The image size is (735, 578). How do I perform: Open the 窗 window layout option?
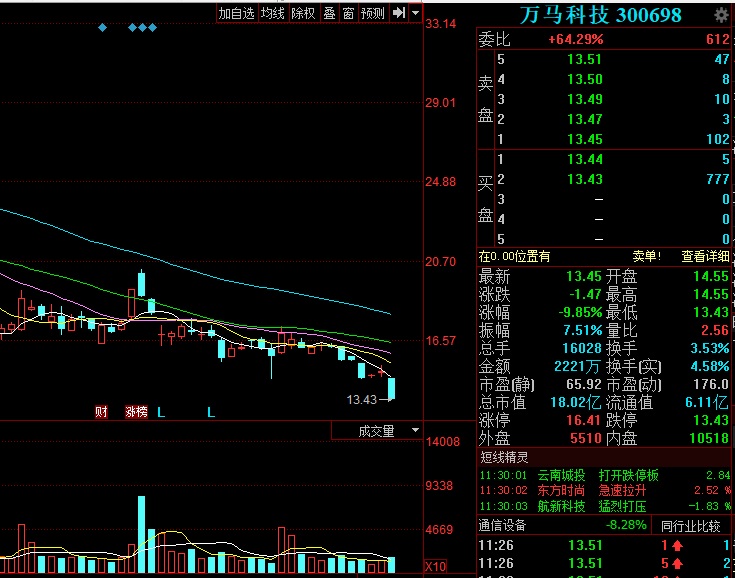[x=348, y=13]
